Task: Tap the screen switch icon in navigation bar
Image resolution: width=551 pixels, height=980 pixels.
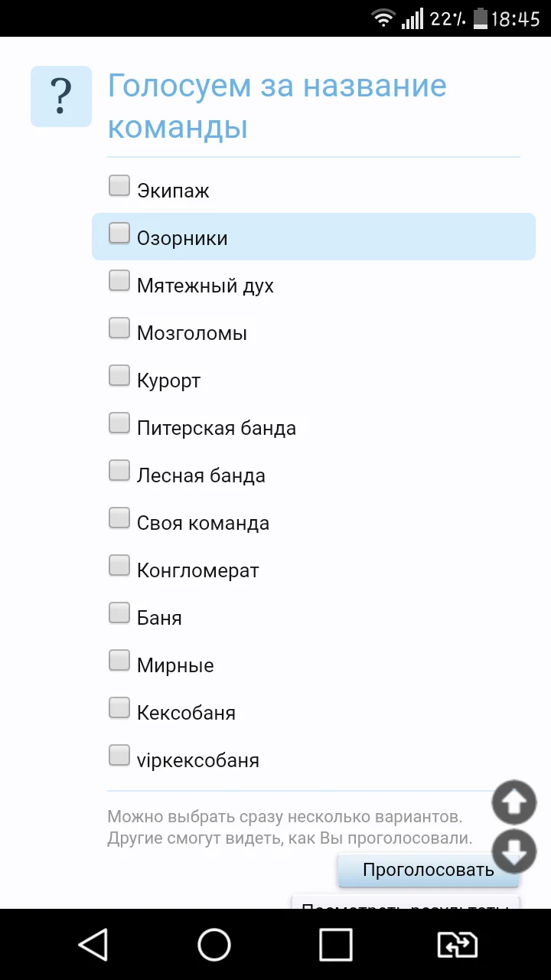Action: point(457,945)
